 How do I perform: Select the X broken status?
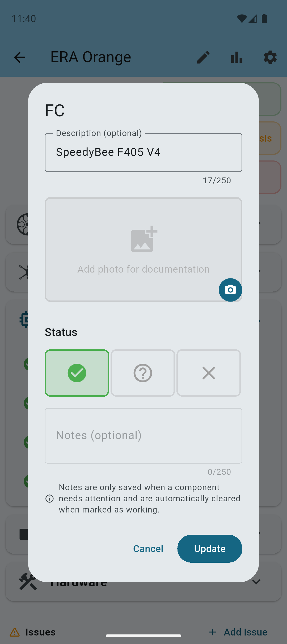pos(209,373)
